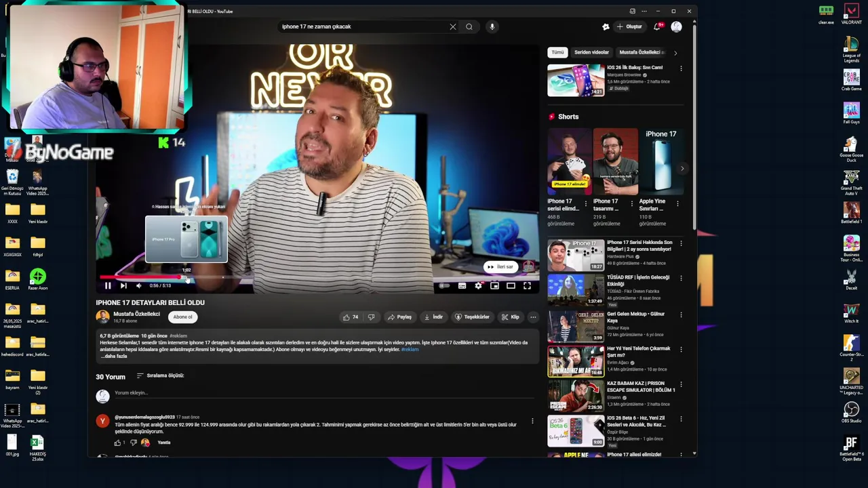Screen dimensions: 868x488
Task: Open options menu for first comment
Action: 532,421
